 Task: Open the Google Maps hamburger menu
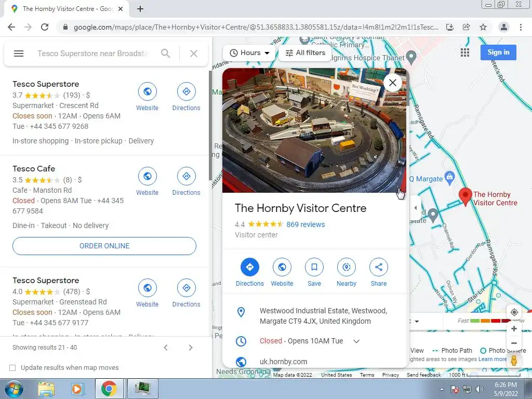coord(19,54)
